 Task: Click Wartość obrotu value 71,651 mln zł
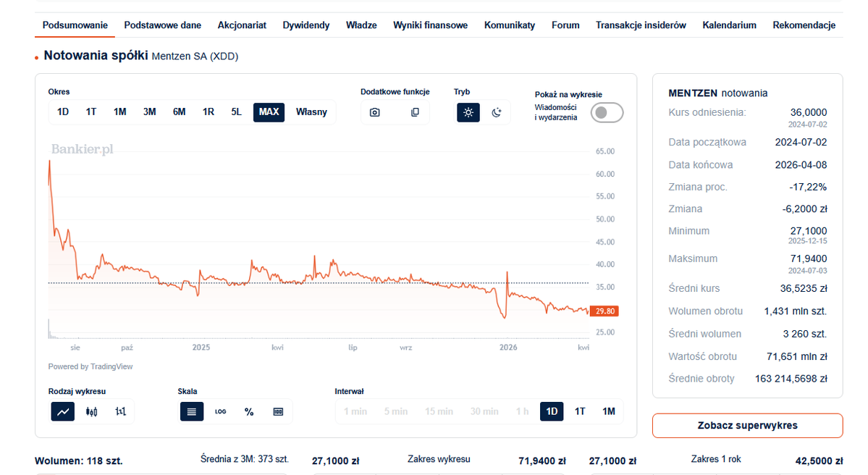tap(797, 356)
